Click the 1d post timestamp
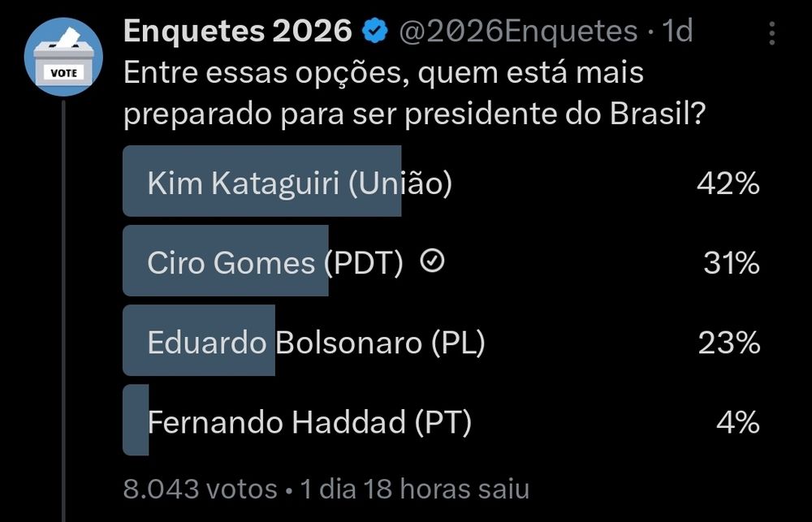This screenshot has height=522, width=812. 677,32
